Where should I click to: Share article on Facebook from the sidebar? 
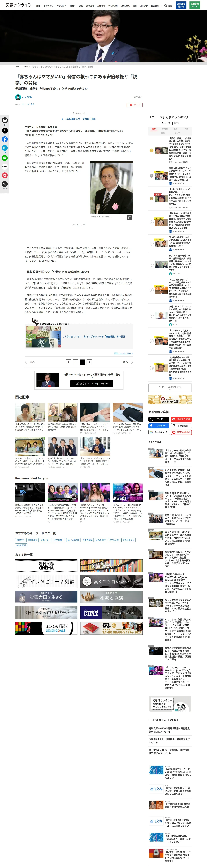[5, 139]
